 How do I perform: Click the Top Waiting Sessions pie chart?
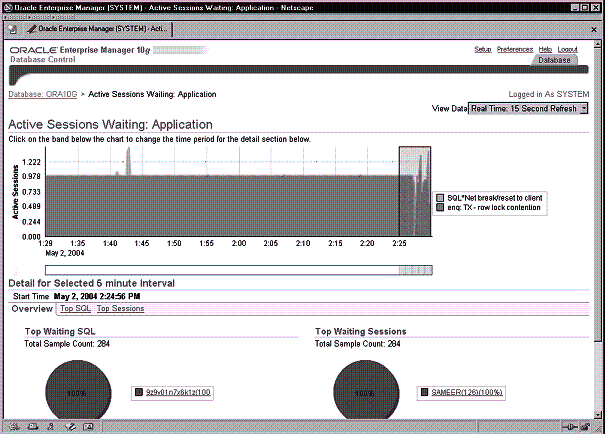(x=366, y=390)
